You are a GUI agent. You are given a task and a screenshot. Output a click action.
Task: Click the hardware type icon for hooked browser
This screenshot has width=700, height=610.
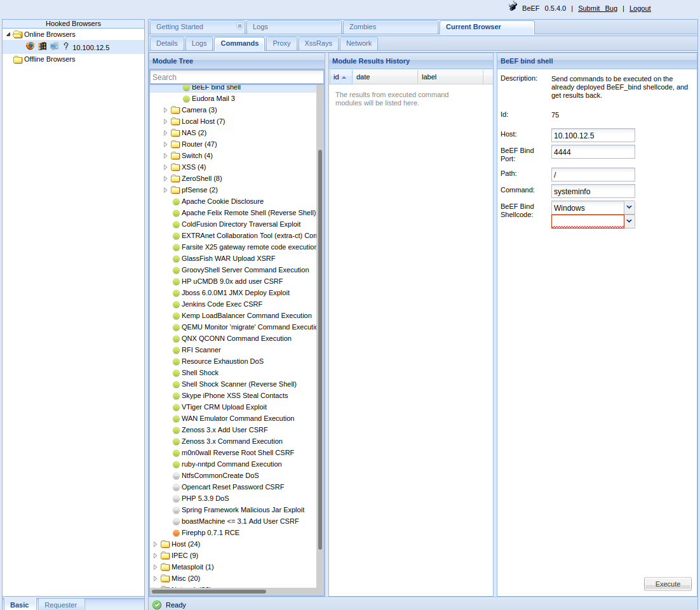(55, 46)
